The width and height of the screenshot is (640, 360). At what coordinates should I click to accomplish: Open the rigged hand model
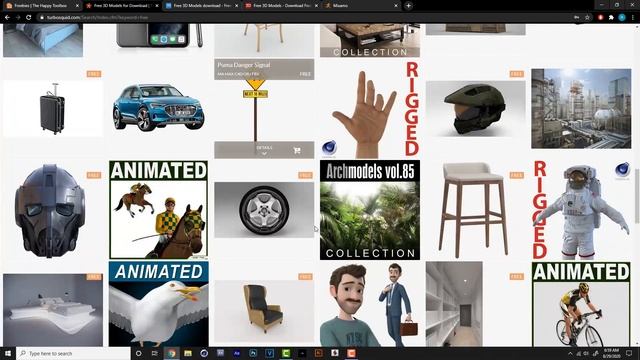click(370, 109)
